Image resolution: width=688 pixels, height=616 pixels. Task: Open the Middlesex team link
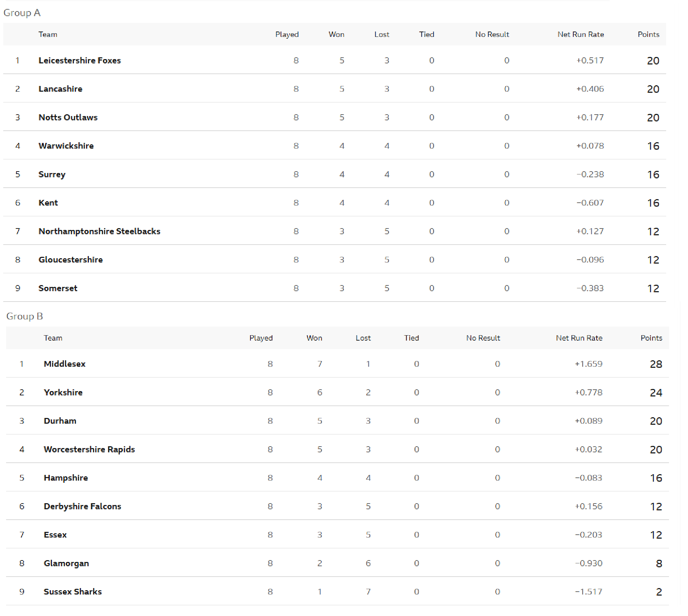pos(64,364)
